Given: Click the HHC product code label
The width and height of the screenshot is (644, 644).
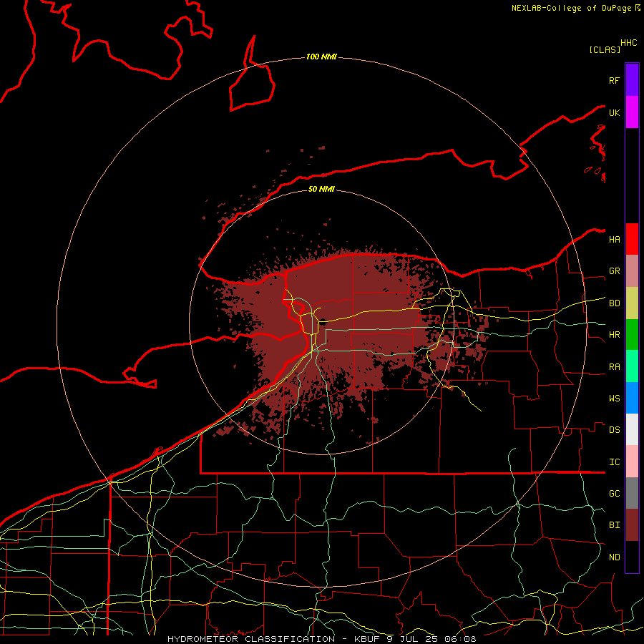Looking at the screenshot, I should pyautogui.click(x=628, y=43).
